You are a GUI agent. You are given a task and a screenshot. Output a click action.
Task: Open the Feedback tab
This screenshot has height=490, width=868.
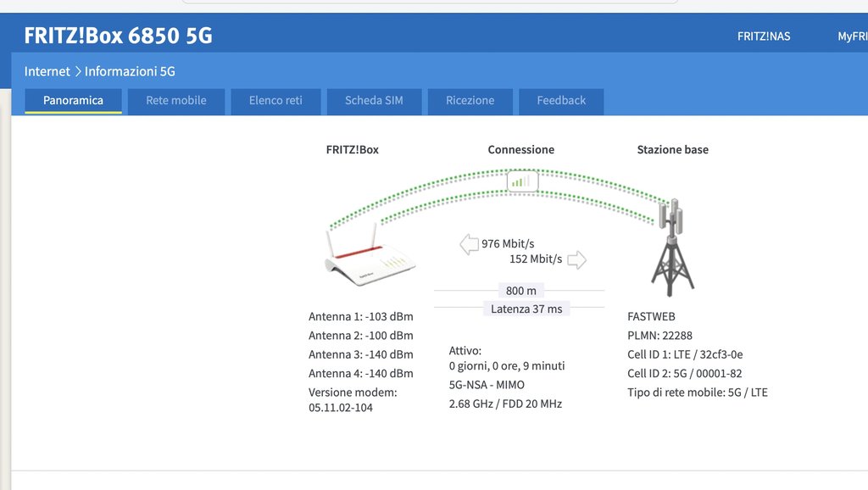(x=561, y=101)
